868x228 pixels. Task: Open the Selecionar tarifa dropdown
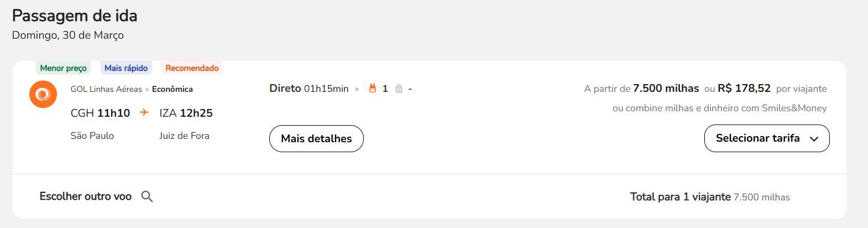[x=767, y=138]
